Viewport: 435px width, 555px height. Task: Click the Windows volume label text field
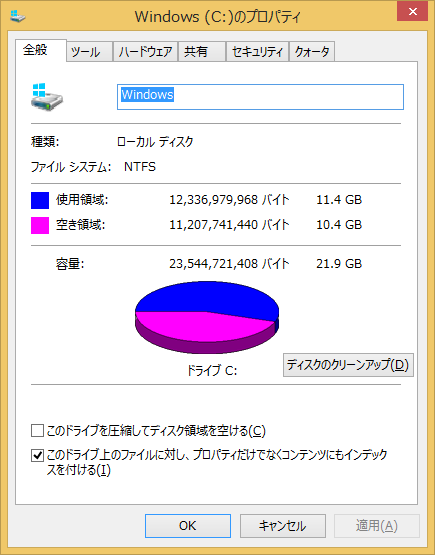tap(260, 97)
